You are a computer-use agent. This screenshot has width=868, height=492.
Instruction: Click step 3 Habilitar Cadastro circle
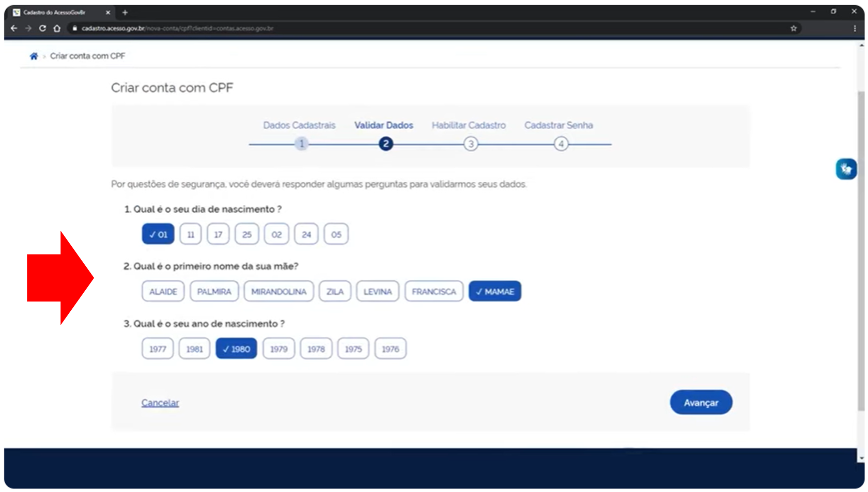tap(470, 144)
